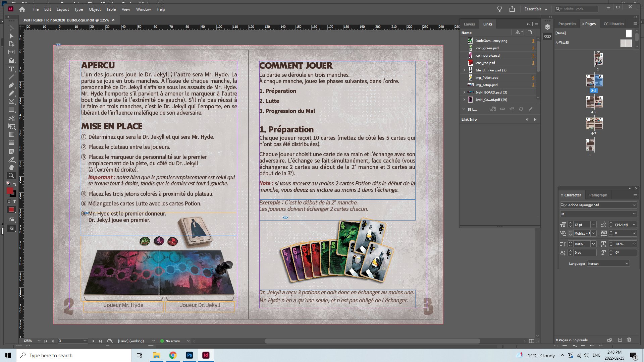Screen dimensions: 644x362
Task: Select the Free Transform tool
Action: pyautogui.click(x=11, y=126)
